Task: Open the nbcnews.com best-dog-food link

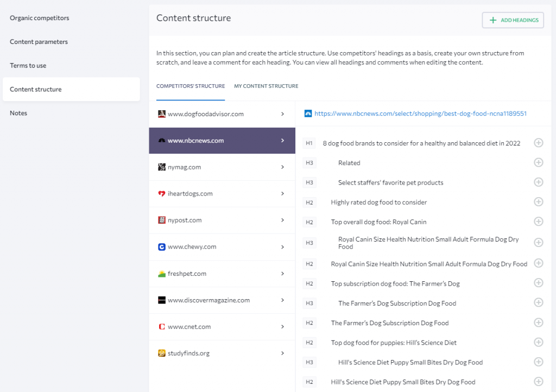Action: point(420,113)
